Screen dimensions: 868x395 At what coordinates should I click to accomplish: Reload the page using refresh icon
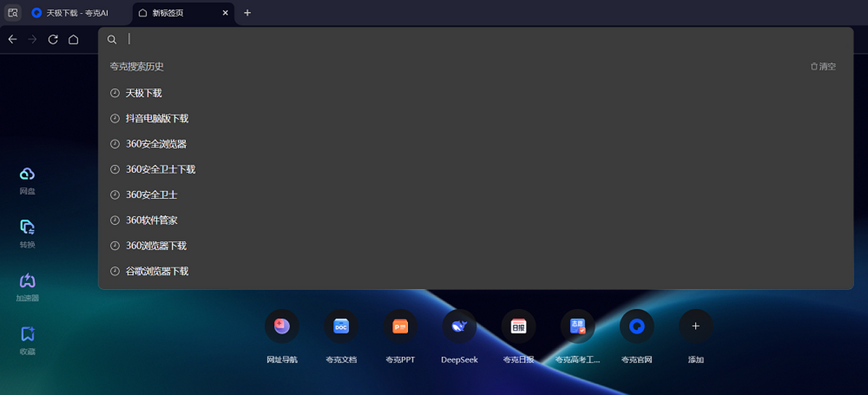click(x=53, y=39)
